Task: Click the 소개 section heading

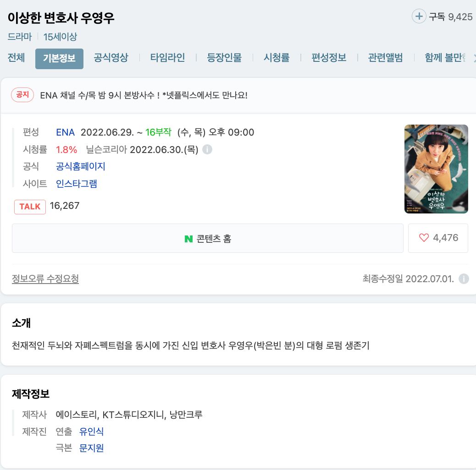Action: pyautogui.click(x=21, y=323)
